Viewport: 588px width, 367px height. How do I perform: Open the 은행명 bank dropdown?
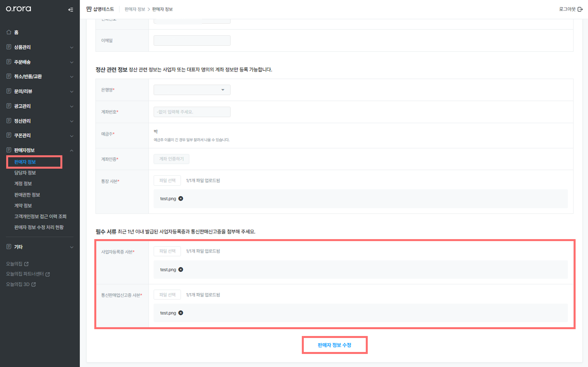click(x=192, y=90)
